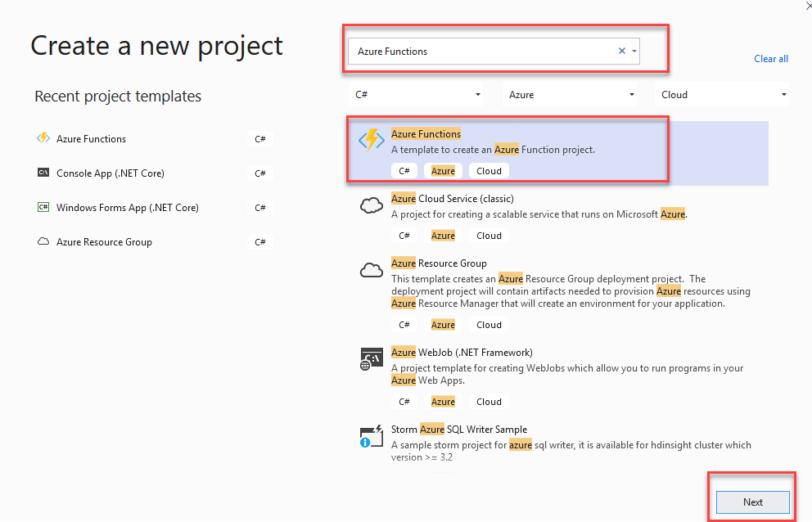Screen dimensions: 812x522
Task: Click the Storm sample description text
Action: pos(571,451)
